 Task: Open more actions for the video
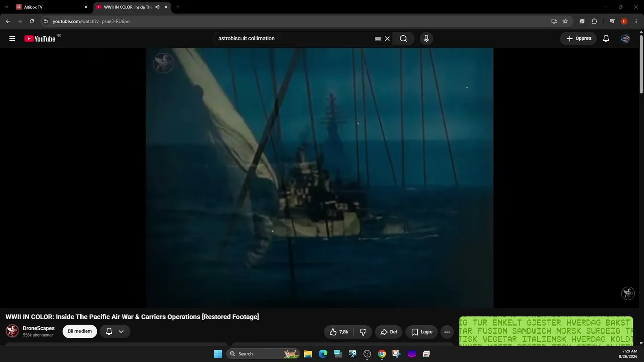coord(447,332)
